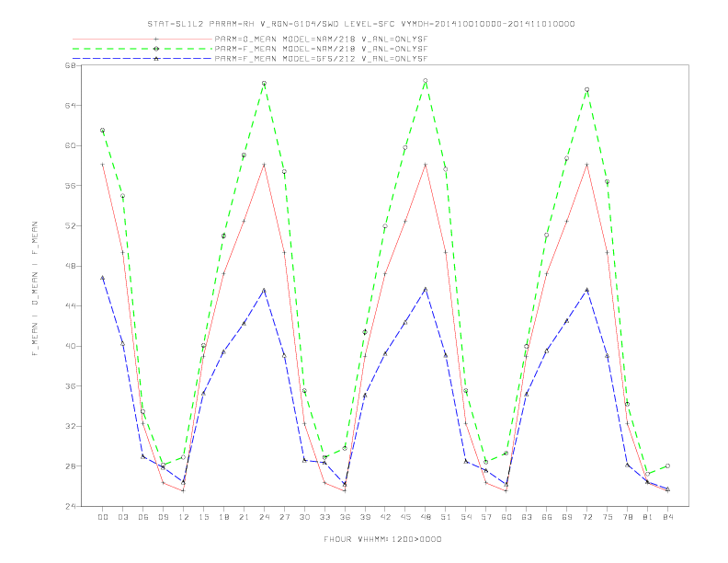Click y-axis tick value 32

pyautogui.click(x=71, y=426)
